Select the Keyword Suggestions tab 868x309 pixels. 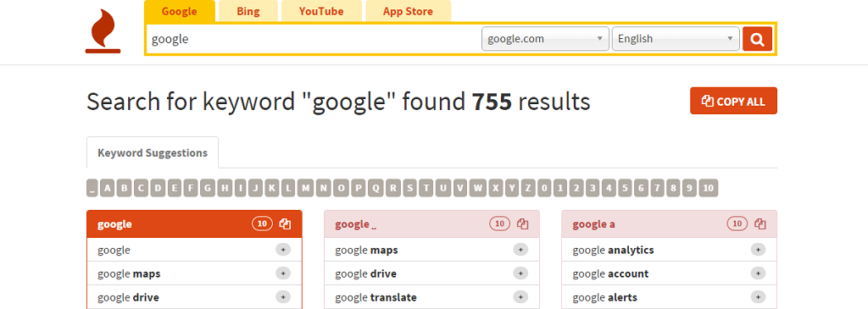[153, 152]
